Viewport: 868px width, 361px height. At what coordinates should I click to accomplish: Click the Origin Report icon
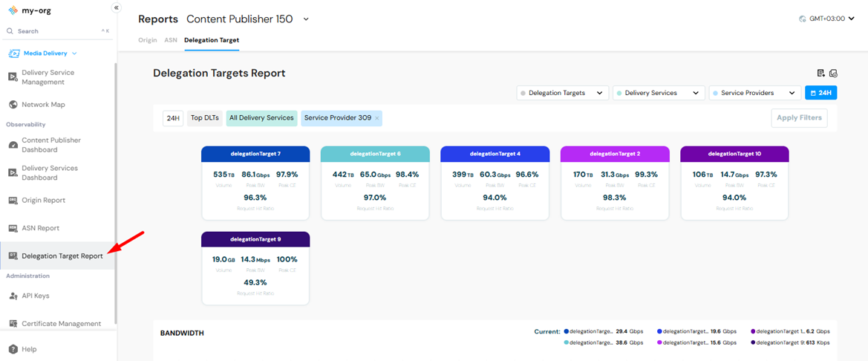(13, 201)
